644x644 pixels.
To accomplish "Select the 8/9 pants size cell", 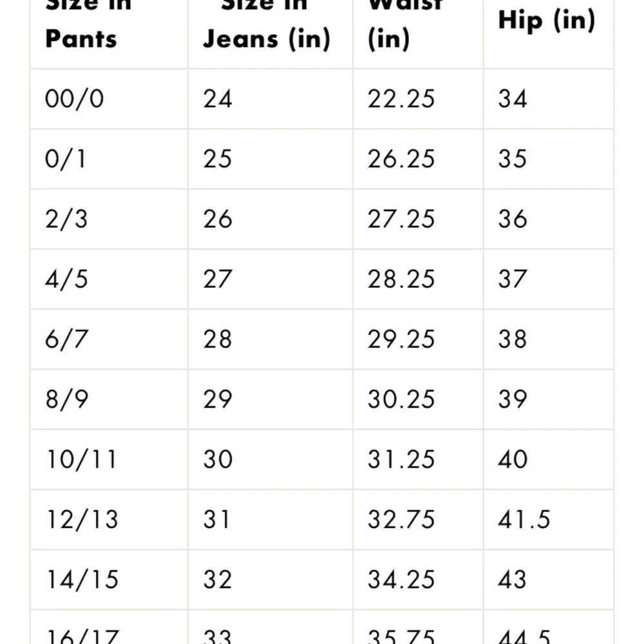I will pyautogui.click(x=66, y=399).
